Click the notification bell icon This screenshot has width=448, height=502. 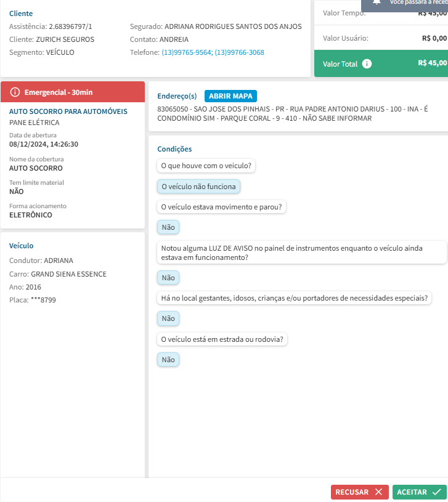click(x=377, y=2)
